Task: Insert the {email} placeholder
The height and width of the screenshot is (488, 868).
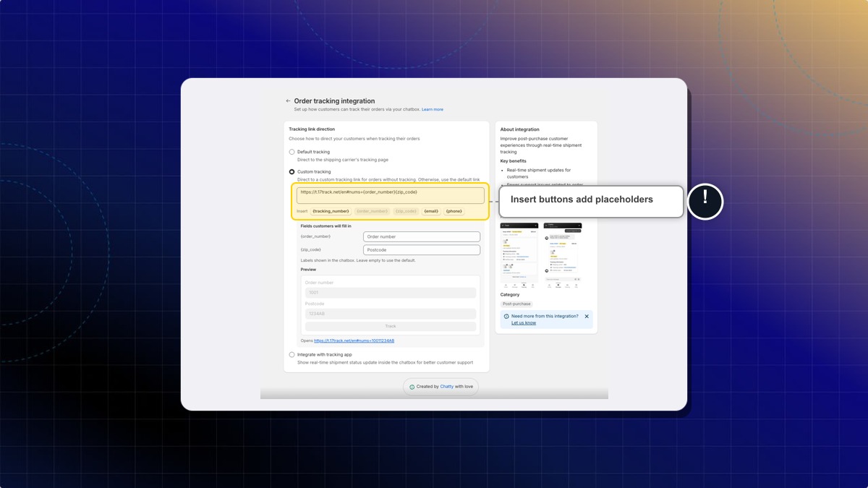Action: click(432, 211)
